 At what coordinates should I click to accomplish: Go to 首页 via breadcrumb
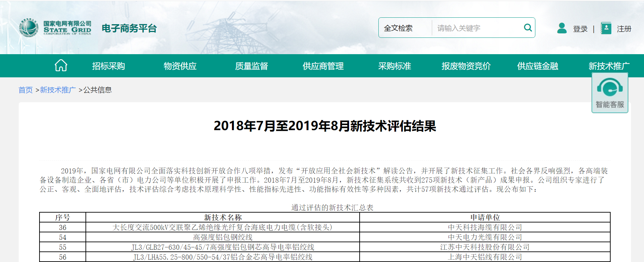click(x=26, y=90)
